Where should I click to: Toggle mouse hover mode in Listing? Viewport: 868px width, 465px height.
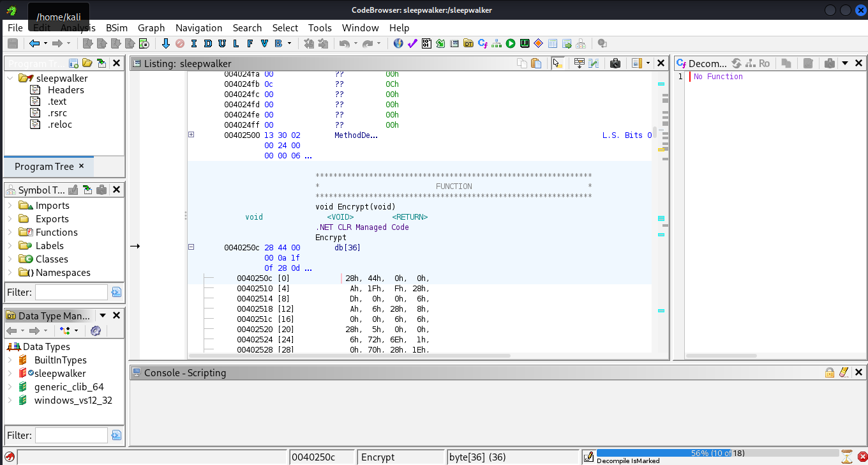coord(557,63)
